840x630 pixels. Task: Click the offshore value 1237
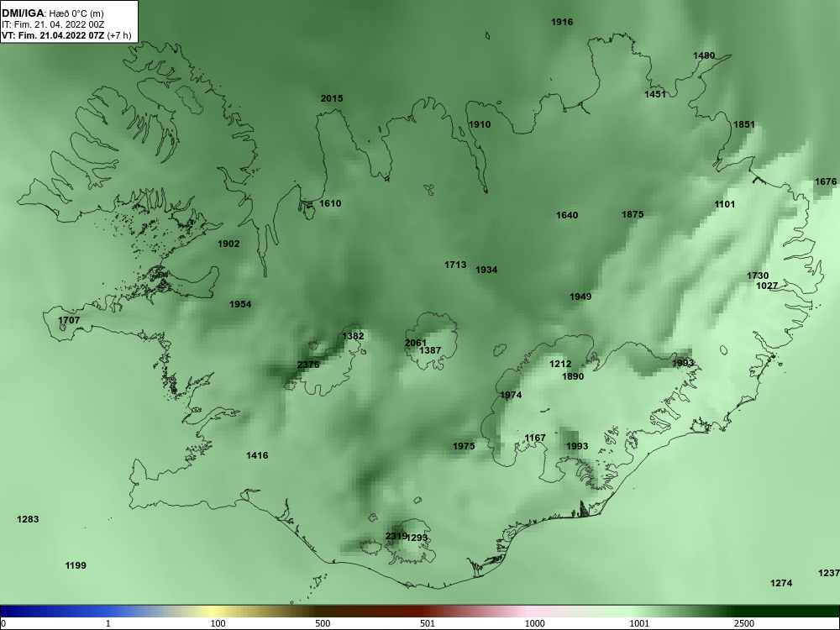point(829,573)
